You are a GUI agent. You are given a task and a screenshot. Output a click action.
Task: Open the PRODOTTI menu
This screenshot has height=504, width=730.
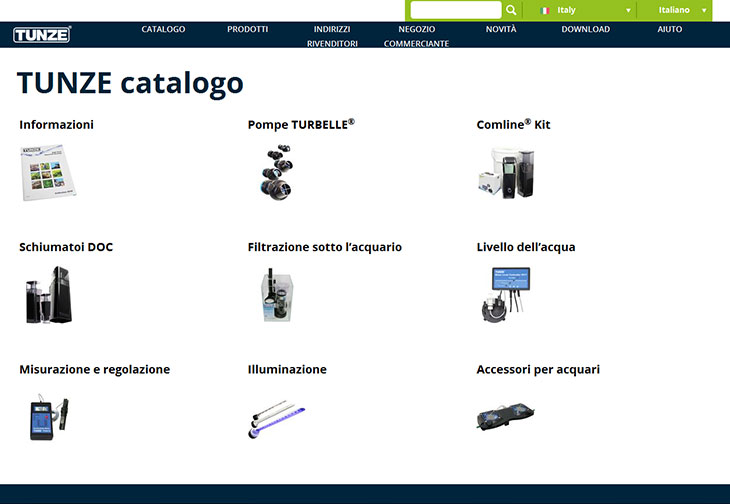pos(248,29)
